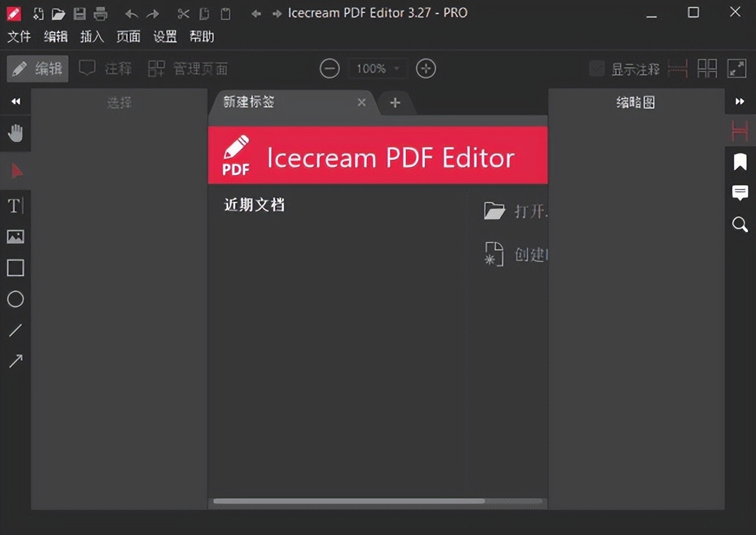Open a file using the folder icon
Image resolution: width=756 pixels, height=535 pixels.
(x=58, y=14)
